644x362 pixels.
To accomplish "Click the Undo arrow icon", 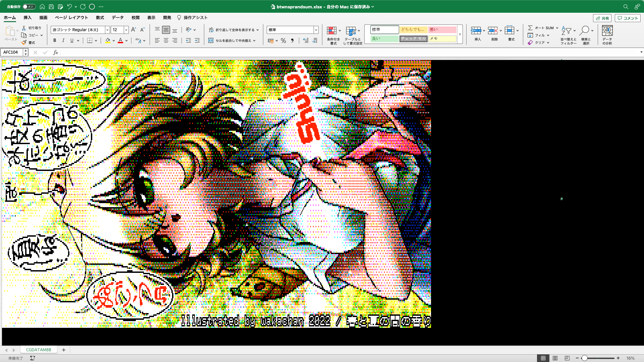I will click(69, 7).
